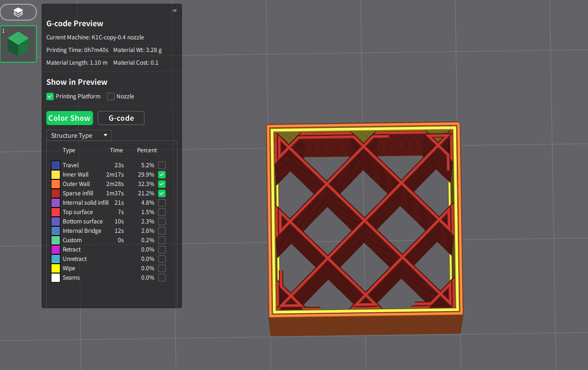Uncheck Outer Wall visibility

162,184
